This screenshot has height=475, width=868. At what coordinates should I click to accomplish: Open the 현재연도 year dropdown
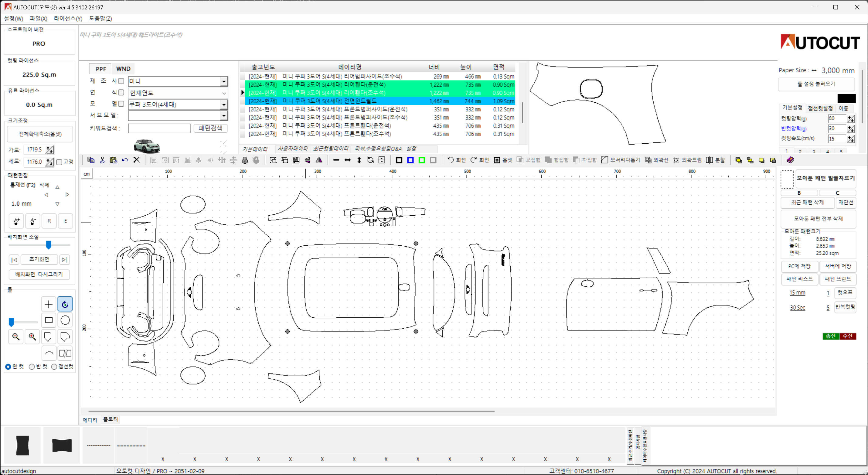tap(224, 93)
